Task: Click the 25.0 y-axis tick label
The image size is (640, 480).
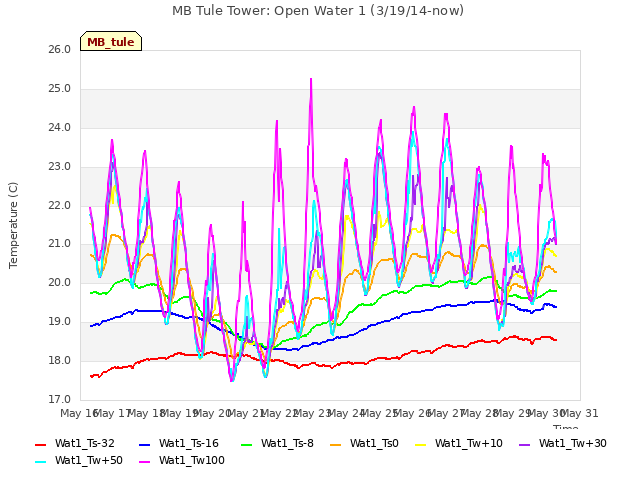Action: (60, 89)
